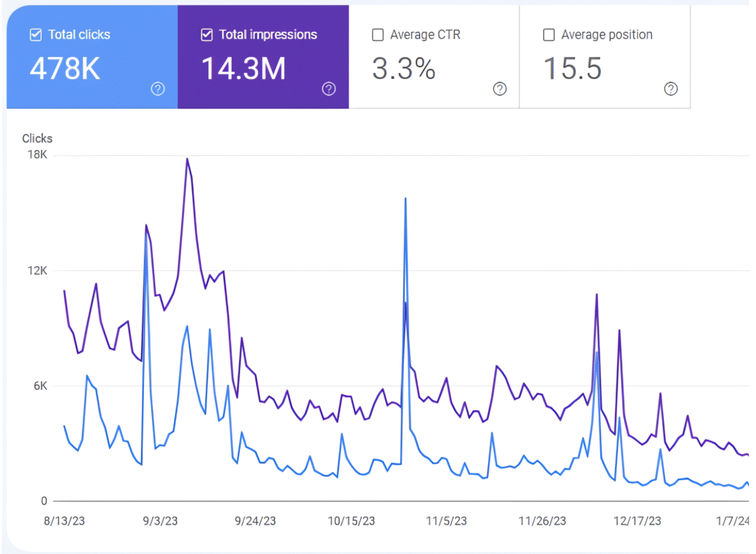Open the Total clicks help tooltip icon
This screenshot has width=756, height=554.
tap(157, 89)
